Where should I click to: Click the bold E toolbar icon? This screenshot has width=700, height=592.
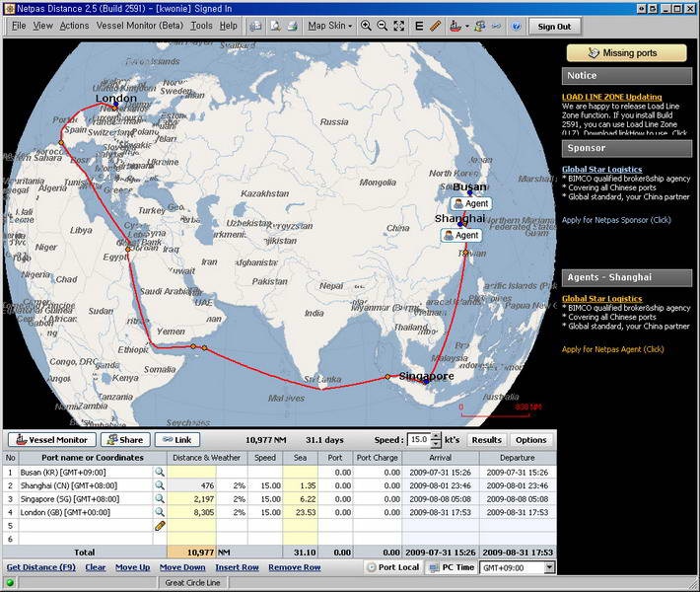coord(419,26)
